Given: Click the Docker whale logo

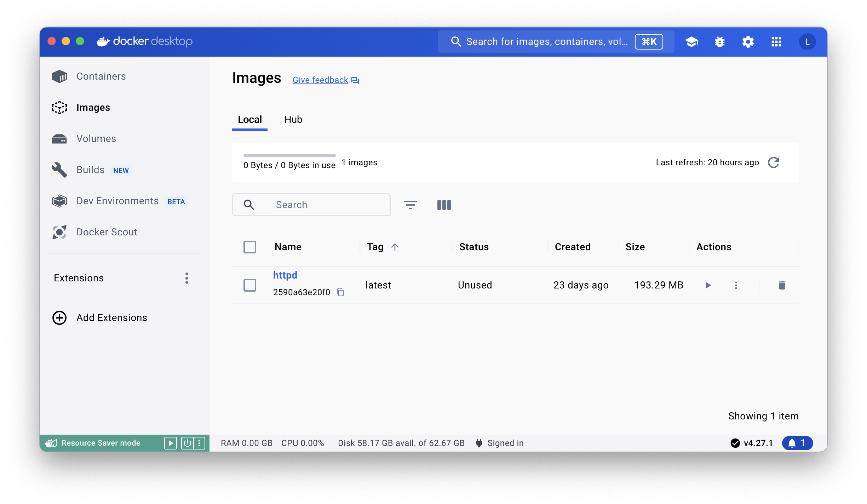Looking at the screenshot, I should click(x=103, y=41).
